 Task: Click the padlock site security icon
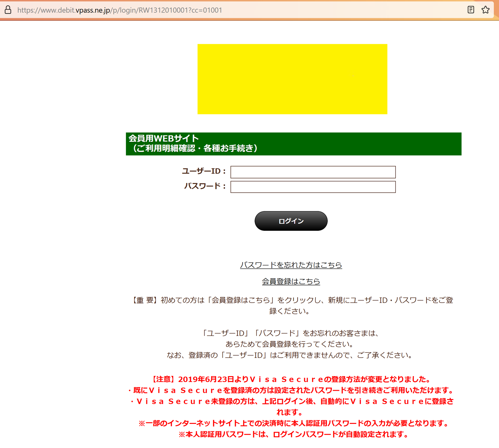[8, 10]
